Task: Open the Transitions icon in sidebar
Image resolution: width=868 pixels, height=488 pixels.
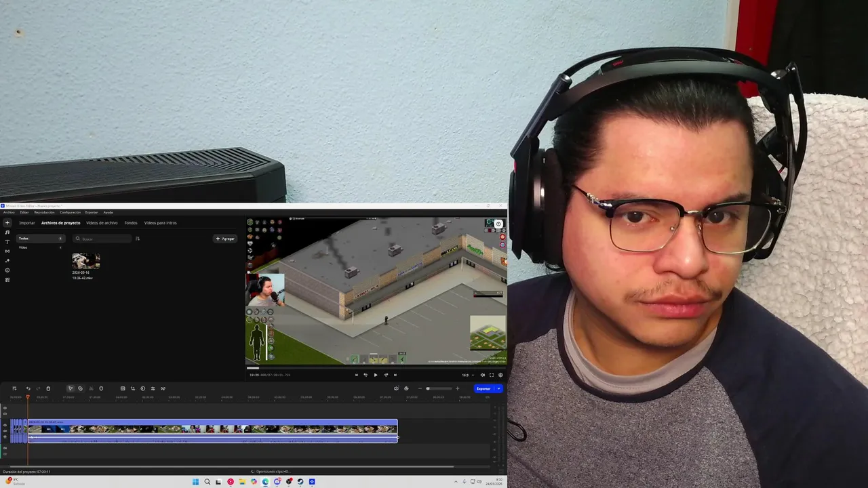Action: point(7,251)
